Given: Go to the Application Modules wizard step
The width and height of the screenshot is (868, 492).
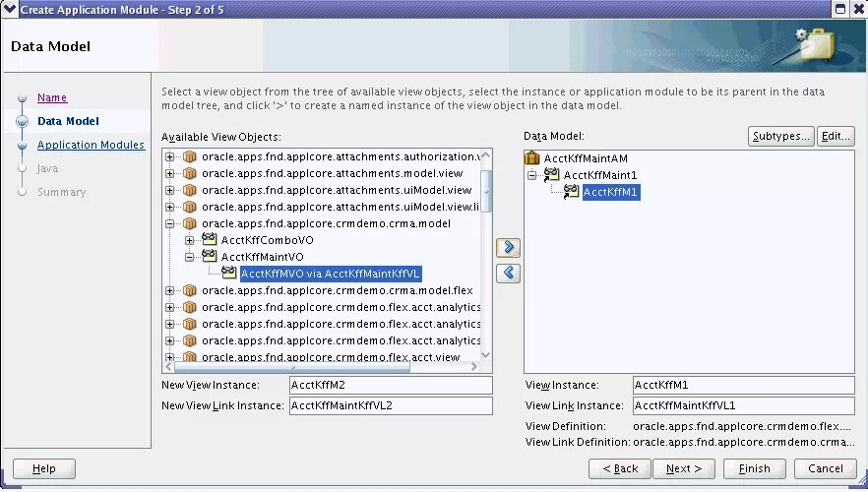Looking at the screenshot, I should point(91,145).
